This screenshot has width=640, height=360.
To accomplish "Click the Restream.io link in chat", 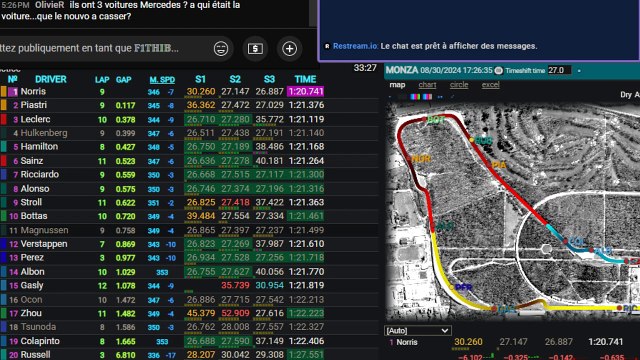I will [355, 46].
